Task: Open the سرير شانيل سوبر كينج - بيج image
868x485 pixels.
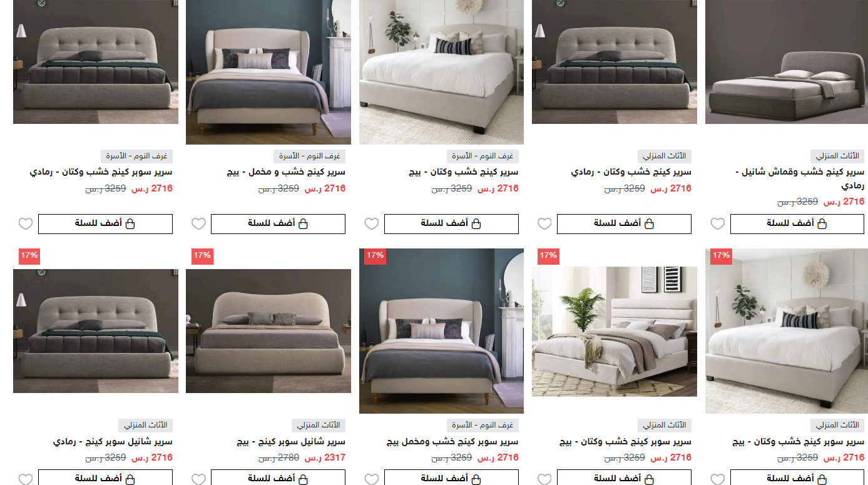Action: click(268, 331)
